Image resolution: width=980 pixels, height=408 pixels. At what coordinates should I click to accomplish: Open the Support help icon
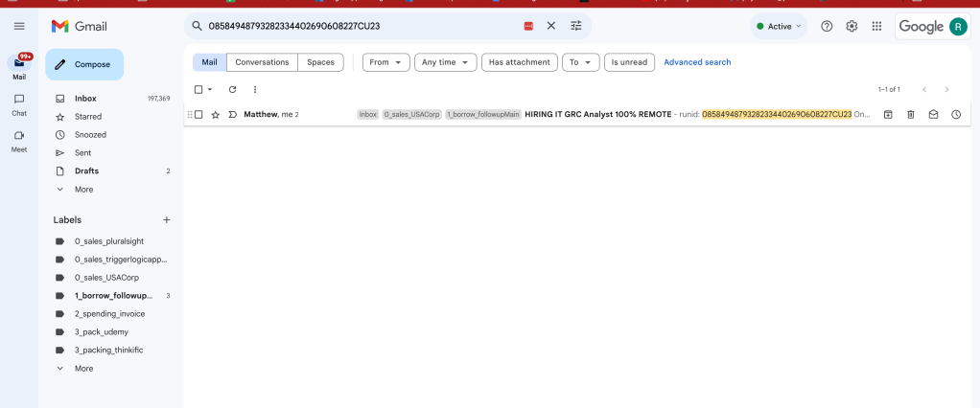point(827,26)
